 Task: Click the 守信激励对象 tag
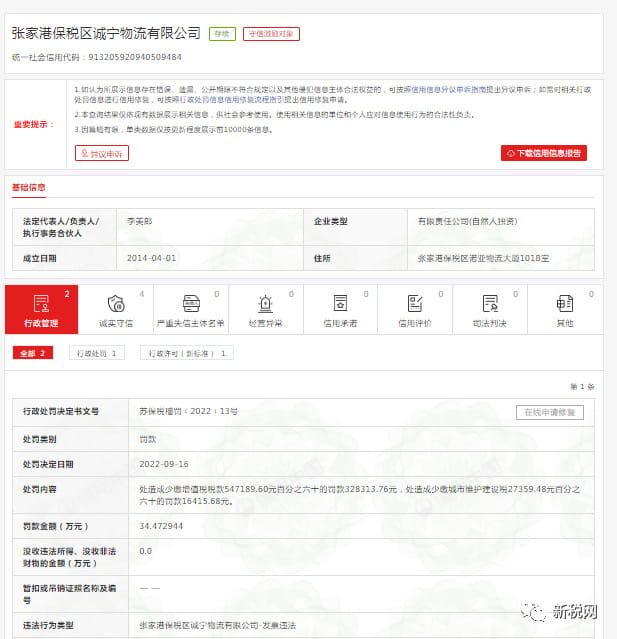[271, 34]
